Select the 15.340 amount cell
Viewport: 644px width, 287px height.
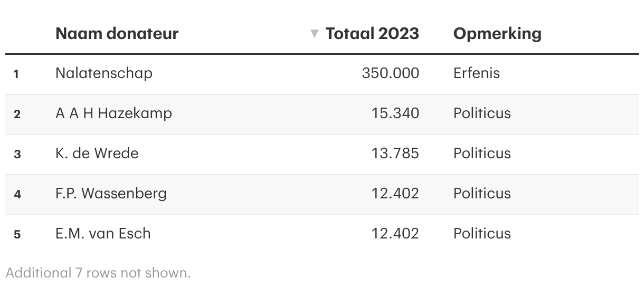pos(395,113)
